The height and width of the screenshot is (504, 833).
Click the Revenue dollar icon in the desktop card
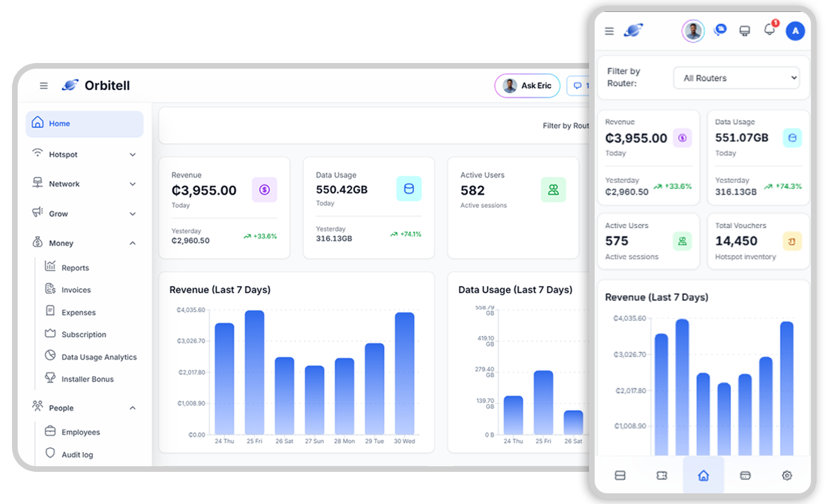[264, 189]
